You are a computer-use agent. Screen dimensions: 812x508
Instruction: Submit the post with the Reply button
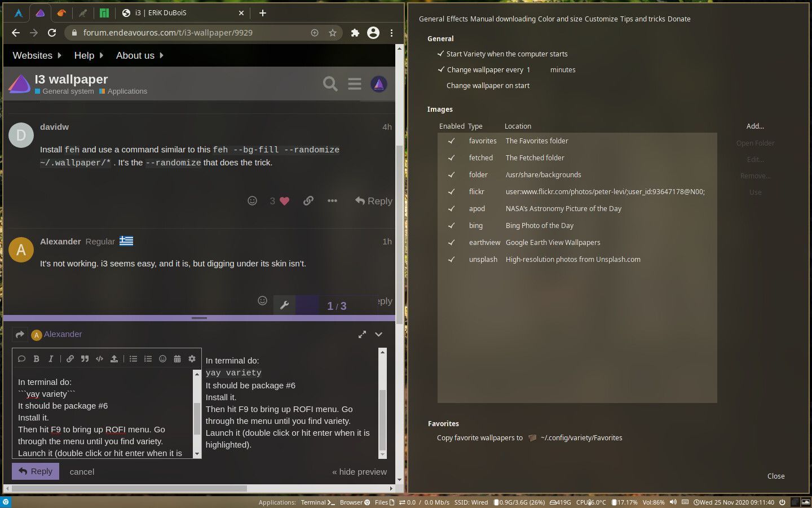tap(36, 471)
